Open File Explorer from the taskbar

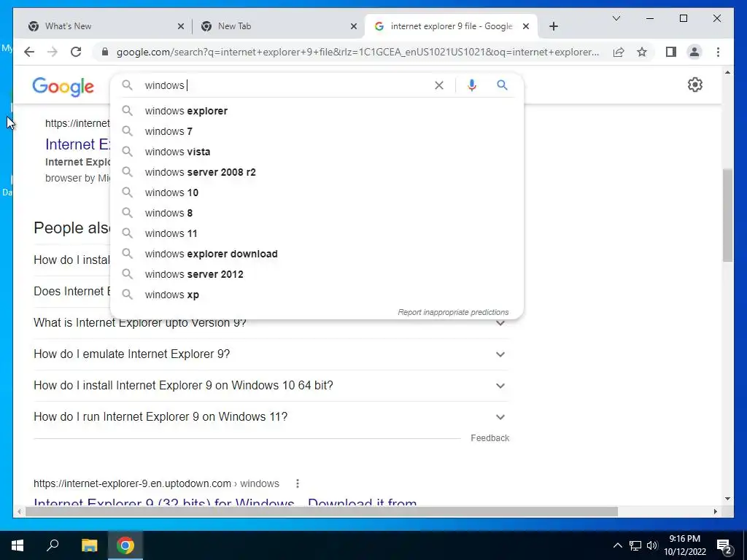click(89, 545)
